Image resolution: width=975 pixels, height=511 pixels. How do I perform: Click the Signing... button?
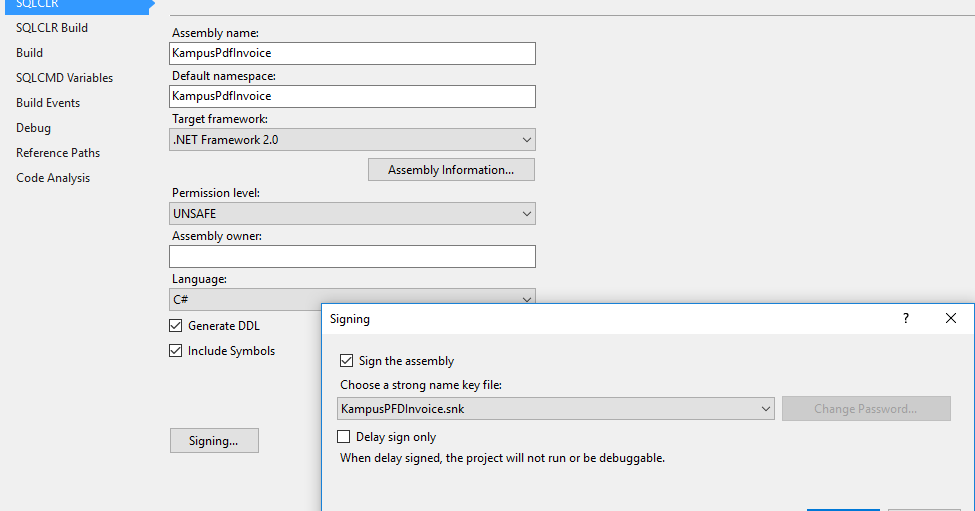point(214,440)
